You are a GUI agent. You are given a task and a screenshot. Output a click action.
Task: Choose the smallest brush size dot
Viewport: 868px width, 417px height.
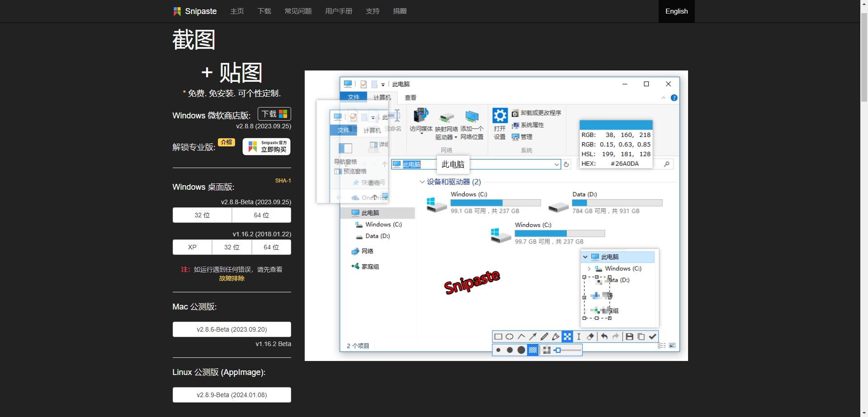498,350
